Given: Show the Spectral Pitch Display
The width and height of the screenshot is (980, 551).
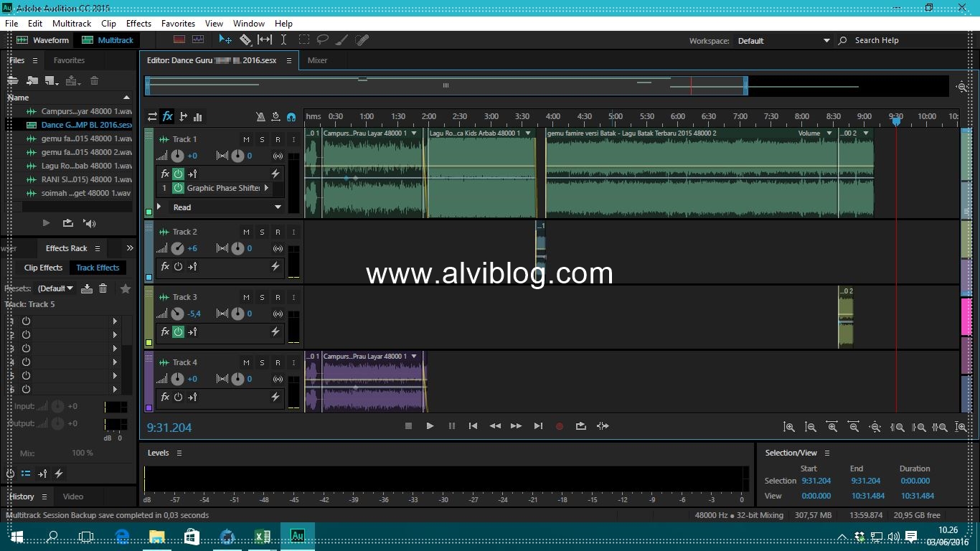Looking at the screenshot, I should (198, 40).
